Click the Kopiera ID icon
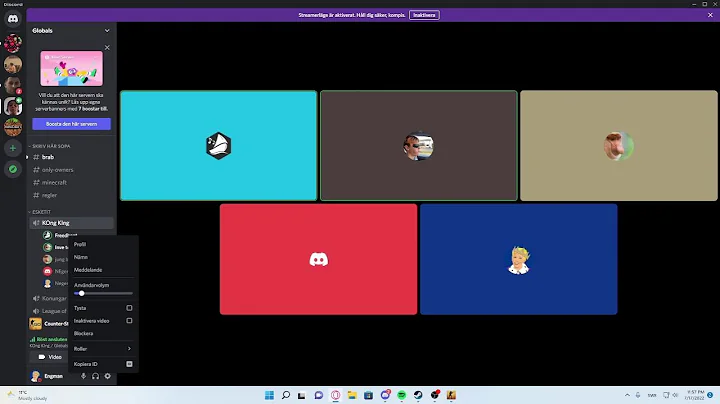Viewport: 720px width, 404px height. click(129, 364)
